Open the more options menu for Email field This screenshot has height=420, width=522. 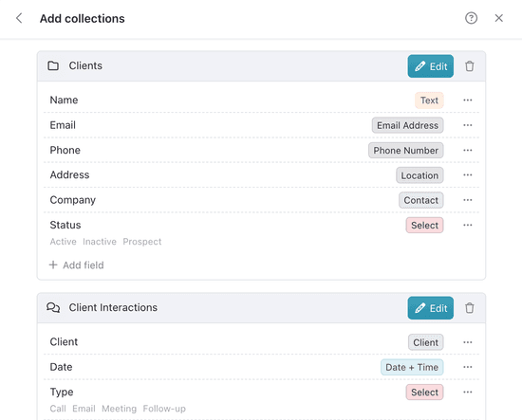click(x=467, y=125)
